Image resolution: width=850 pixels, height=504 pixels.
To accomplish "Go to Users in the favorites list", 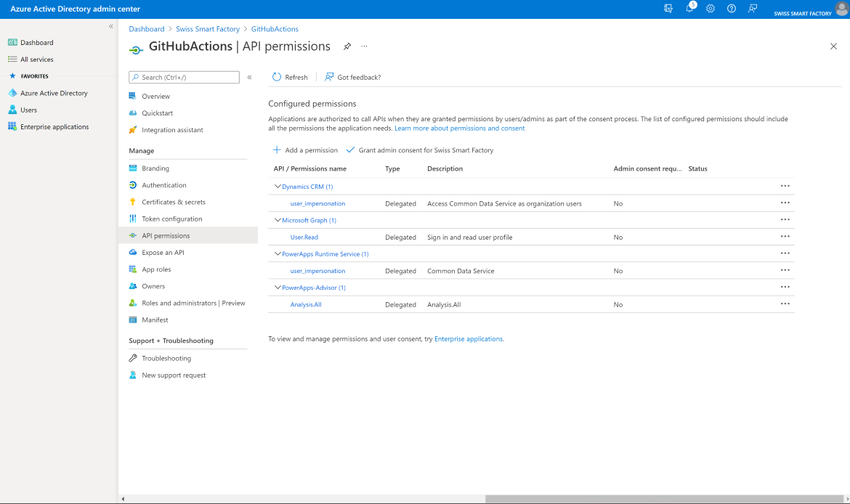I will pyautogui.click(x=29, y=110).
